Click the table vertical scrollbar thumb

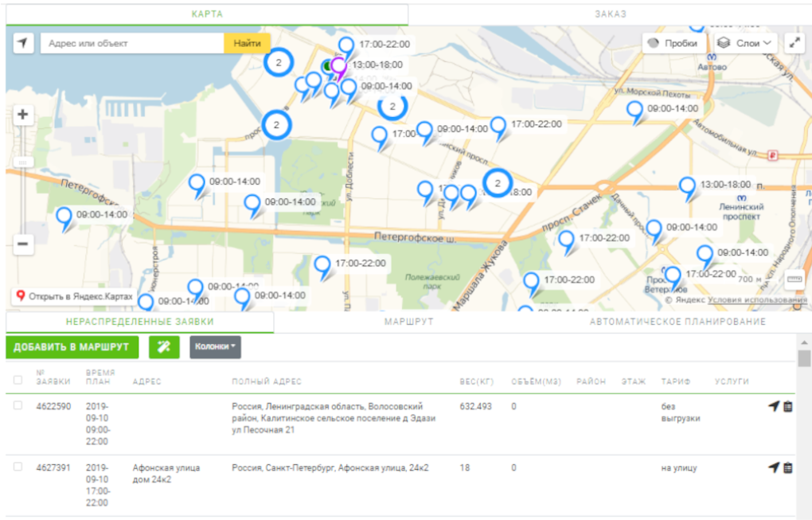pos(804,358)
